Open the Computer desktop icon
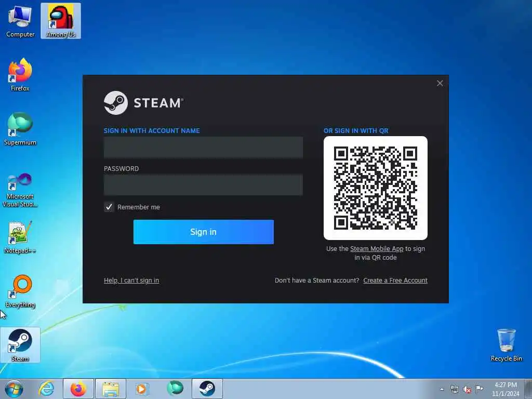This screenshot has height=399, width=532. [x=20, y=21]
